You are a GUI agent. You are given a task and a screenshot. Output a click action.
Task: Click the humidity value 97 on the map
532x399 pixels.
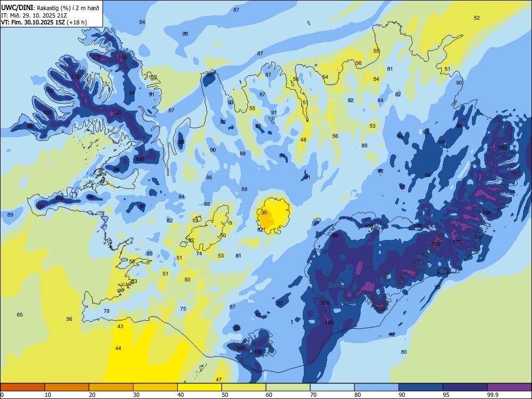coord(142,206)
